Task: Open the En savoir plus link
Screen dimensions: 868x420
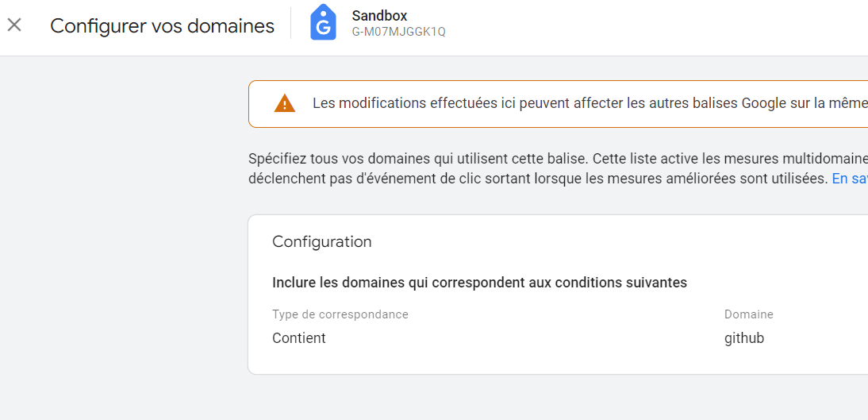Action: pyautogui.click(x=850, y=179)
